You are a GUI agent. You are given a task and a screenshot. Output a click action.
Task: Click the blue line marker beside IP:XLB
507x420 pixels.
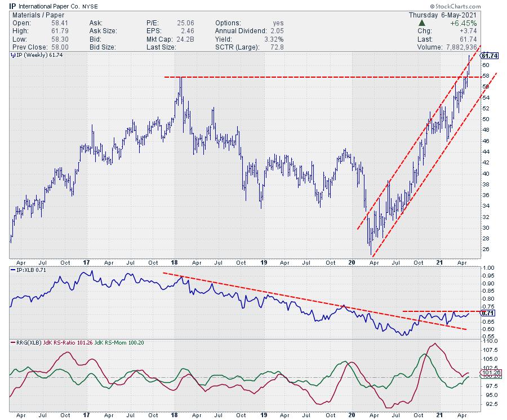click(x=14, y=271)
